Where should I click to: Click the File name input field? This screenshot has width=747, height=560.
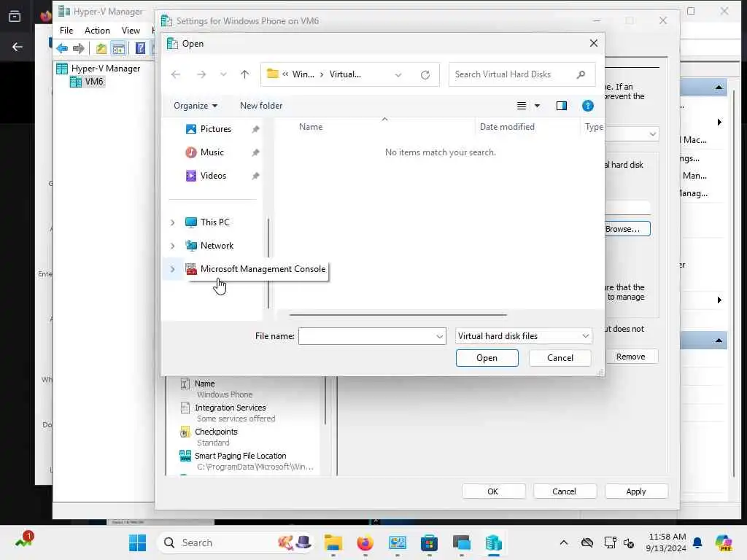click(366, 336)
